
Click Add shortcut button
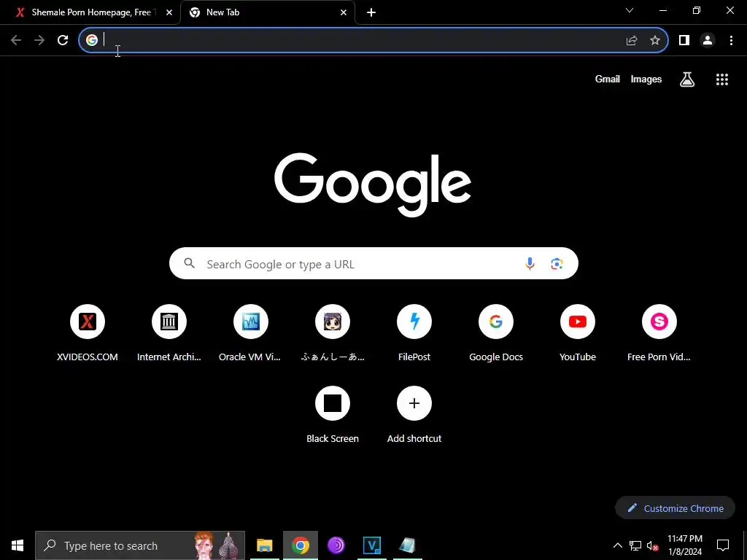click(414, 415)
